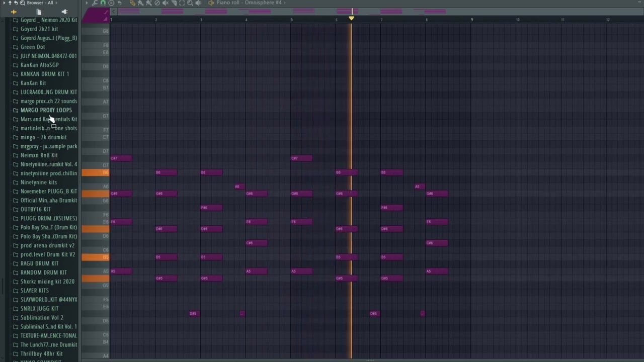Open Piano roll - Omnisphere #4 target selector

pos(249,3)
